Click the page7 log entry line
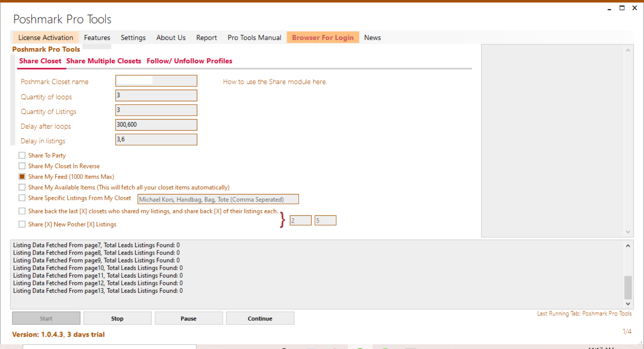 point(96,245)
